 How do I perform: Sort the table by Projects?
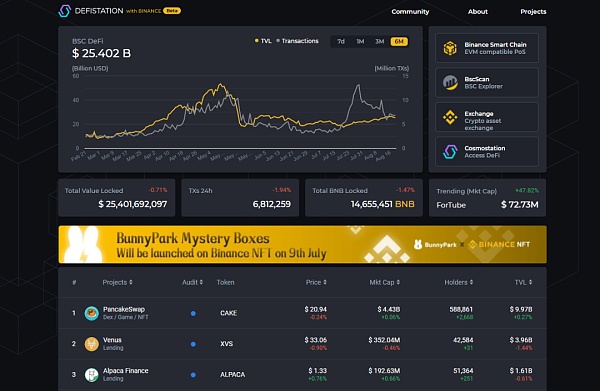(117, 282)
